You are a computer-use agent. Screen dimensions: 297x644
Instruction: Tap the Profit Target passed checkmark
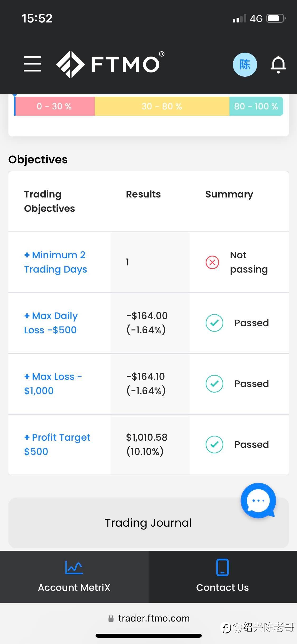click(214, 444)
